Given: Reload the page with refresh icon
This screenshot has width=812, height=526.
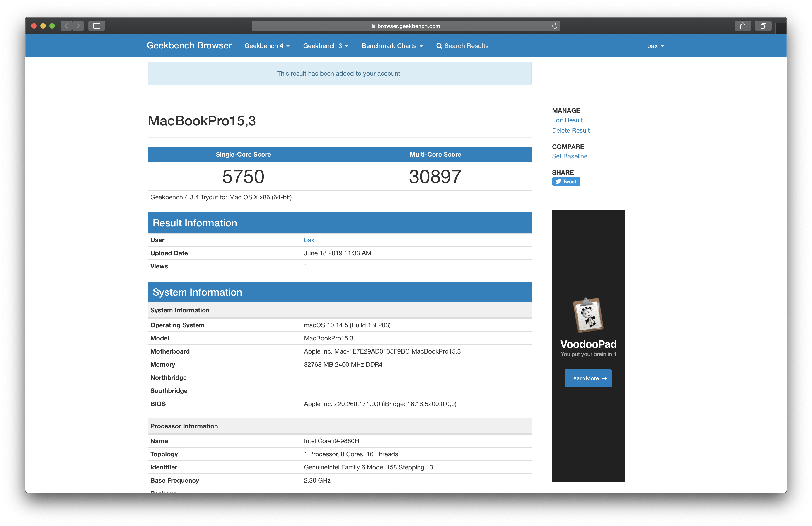Looking at the screenshot, I should pyautogui.click(x=554, y=26).
